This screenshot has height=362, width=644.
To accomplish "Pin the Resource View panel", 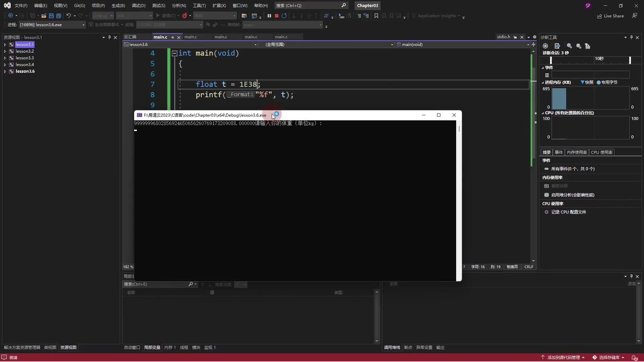I will click(x=109, y=37).
